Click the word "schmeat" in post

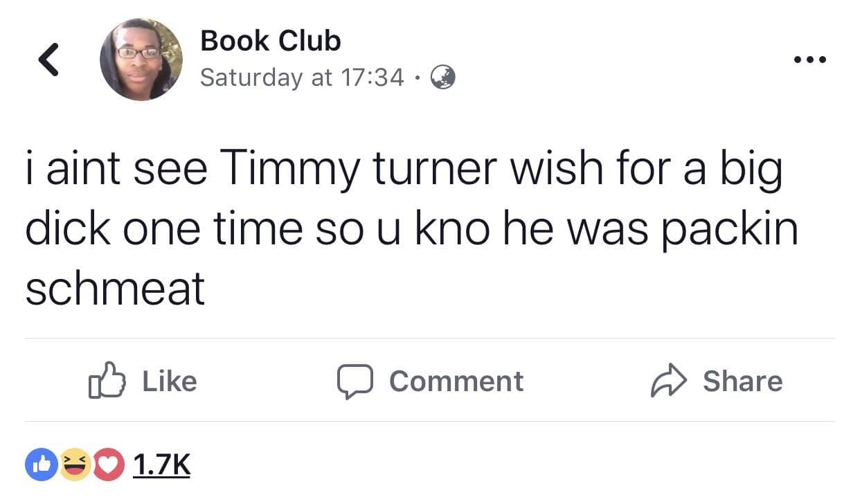click(x=115, y=289)
